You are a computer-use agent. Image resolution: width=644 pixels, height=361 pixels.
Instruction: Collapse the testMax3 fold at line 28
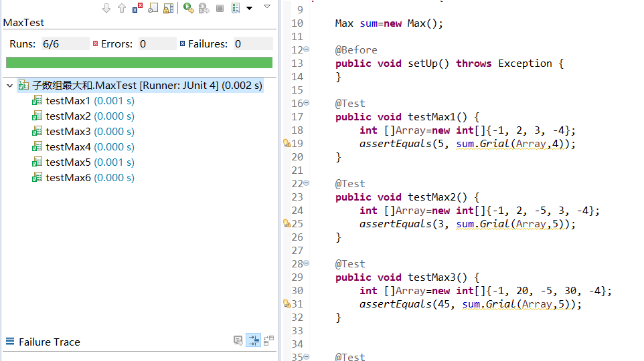307,263
